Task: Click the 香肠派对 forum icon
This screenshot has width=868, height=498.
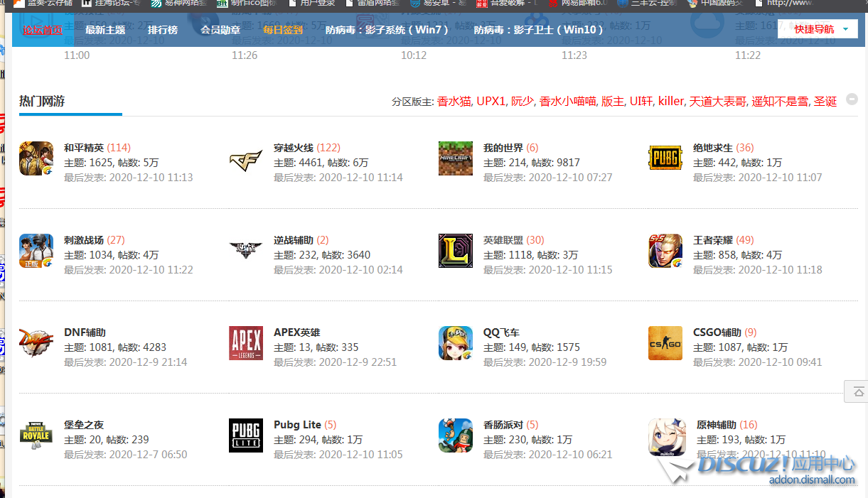Action: [456, 435]
